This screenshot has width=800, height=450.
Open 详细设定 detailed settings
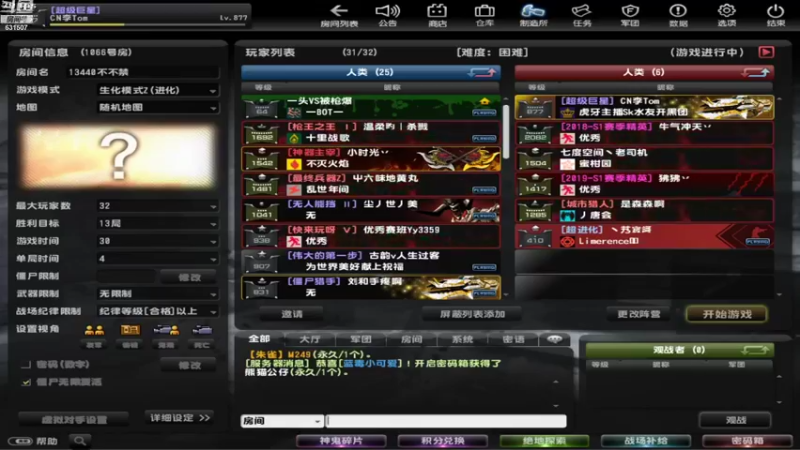[179, 418]
